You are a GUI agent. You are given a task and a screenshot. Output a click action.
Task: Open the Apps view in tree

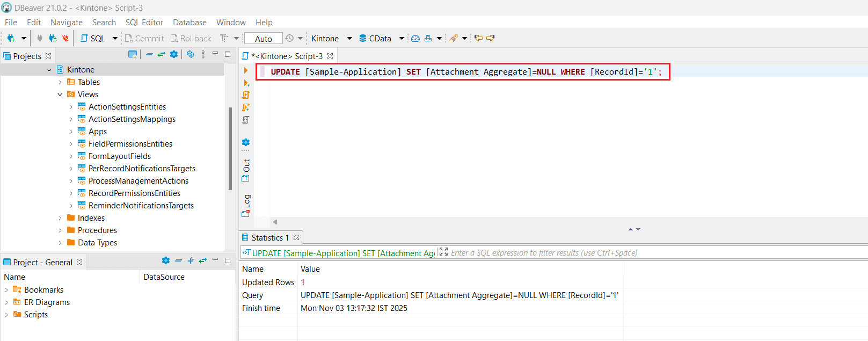tap(97, 132)
